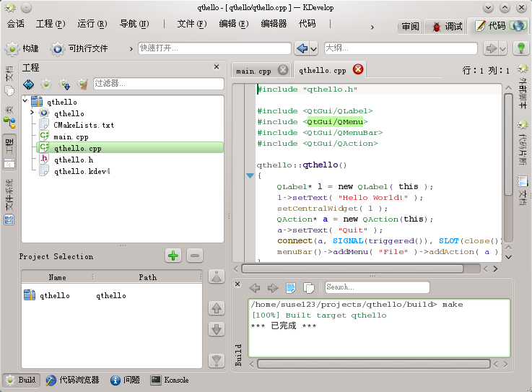532x392 pixels.
Task: Click the 过滤器 filter field
Action: point(159,84)
